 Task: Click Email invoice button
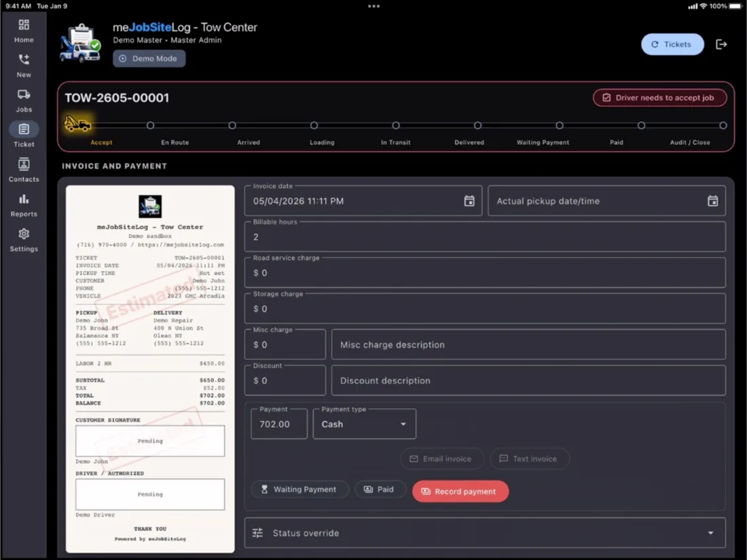[442, 459]
